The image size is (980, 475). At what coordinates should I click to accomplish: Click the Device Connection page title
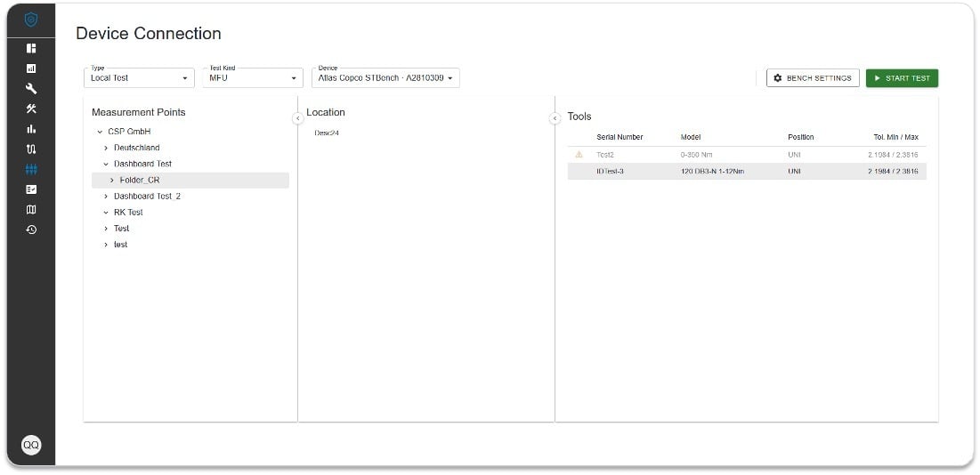click(x=148, y=34)
